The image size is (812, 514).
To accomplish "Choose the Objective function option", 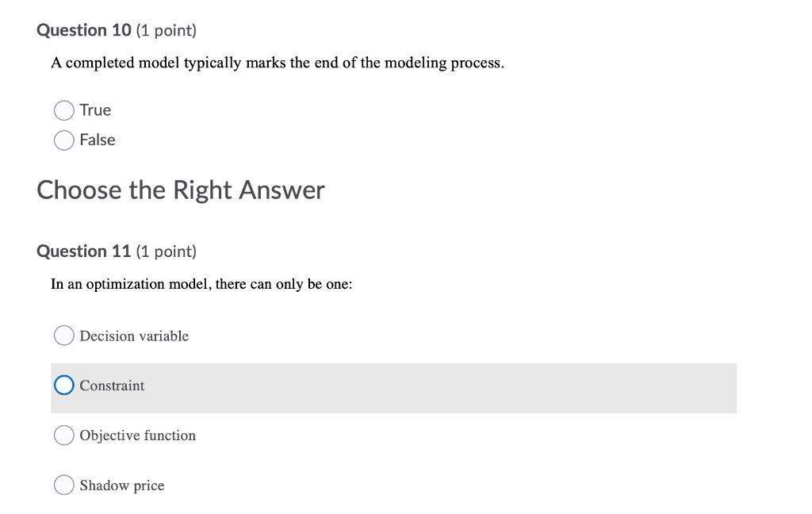I will click(x=63, y=435).
